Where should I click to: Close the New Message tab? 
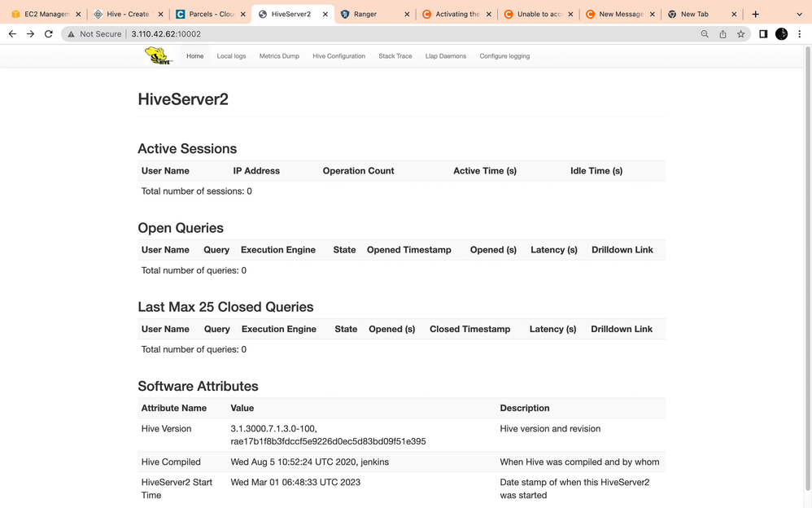pos(653,14)
